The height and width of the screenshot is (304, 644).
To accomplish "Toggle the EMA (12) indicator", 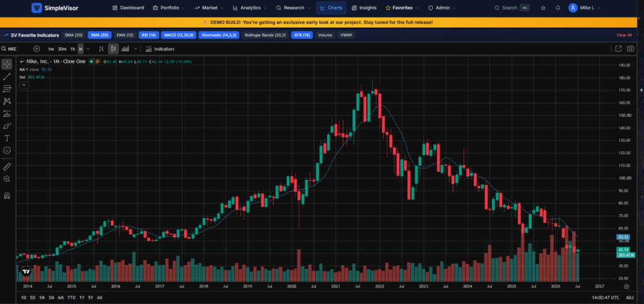I will click(x=125, y=35).
